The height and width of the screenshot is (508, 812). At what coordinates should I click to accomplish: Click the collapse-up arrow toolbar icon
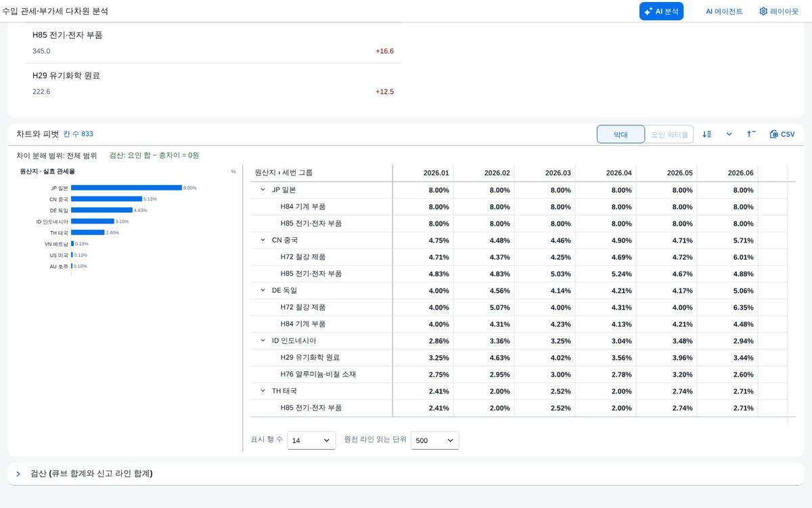751,134
